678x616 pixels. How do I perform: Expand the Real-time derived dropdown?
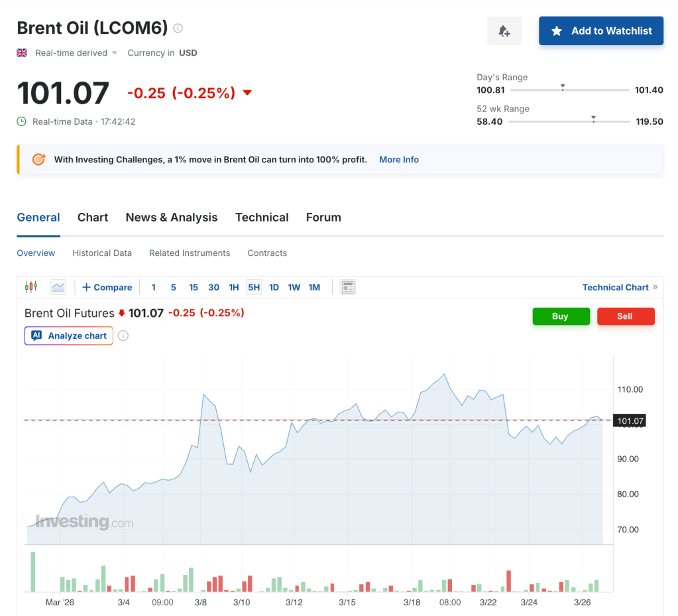point(114,53)
